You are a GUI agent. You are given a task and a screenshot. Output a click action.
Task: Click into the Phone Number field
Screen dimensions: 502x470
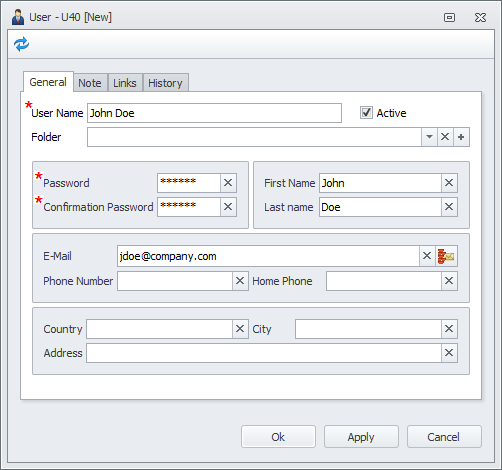[175, 281]
